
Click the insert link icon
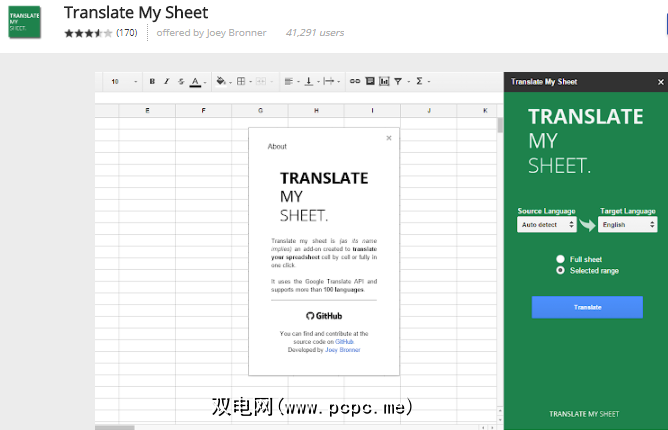click(355, 81)
